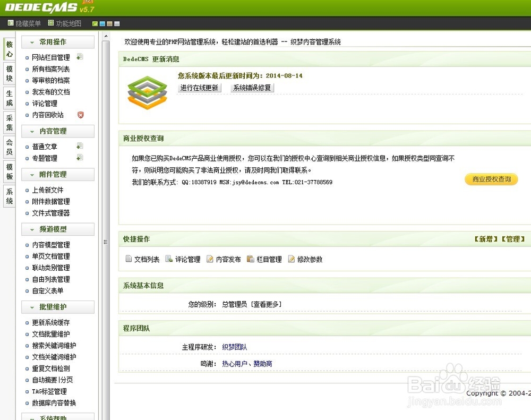Open 评论管理 in the left menu
The height and width of the screenshot is (420, 531).
[45, 104]
